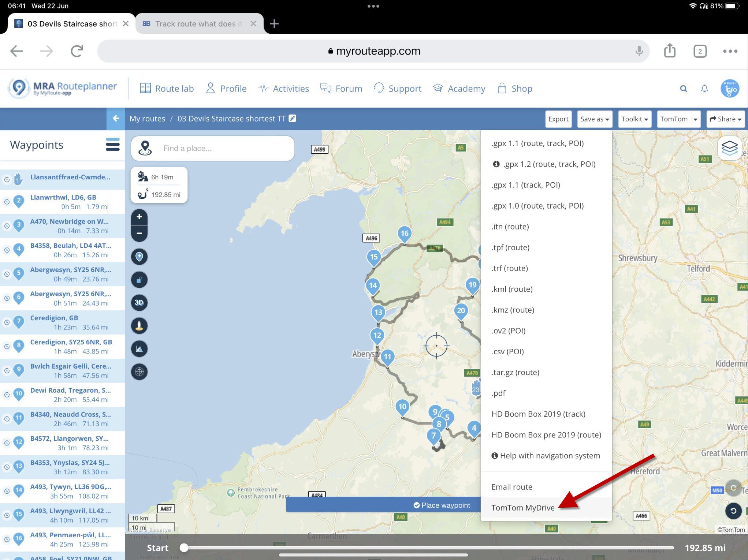Viewport: 748px width, 560px height.
Task: Open Support page
Action: coord(398,89)
